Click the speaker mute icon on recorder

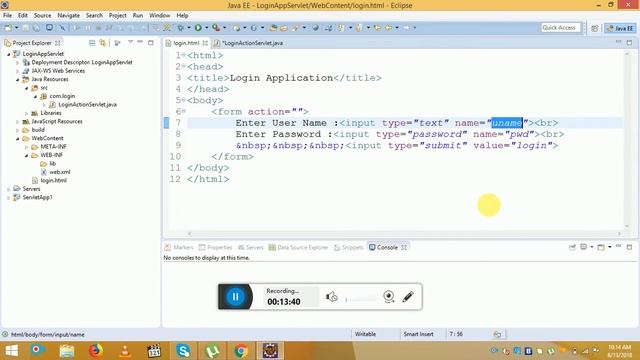coord(331,297)
